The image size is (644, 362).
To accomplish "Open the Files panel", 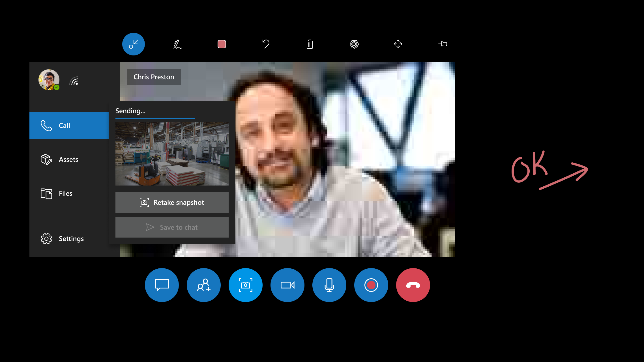I will pos(65,193).
